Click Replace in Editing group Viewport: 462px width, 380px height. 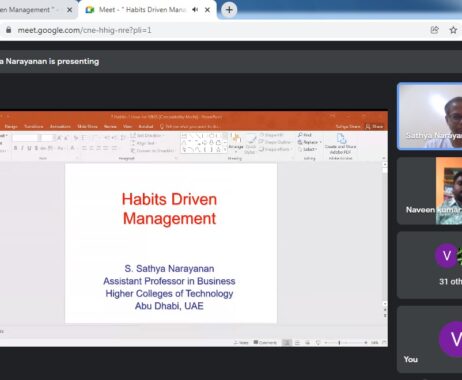310,142
